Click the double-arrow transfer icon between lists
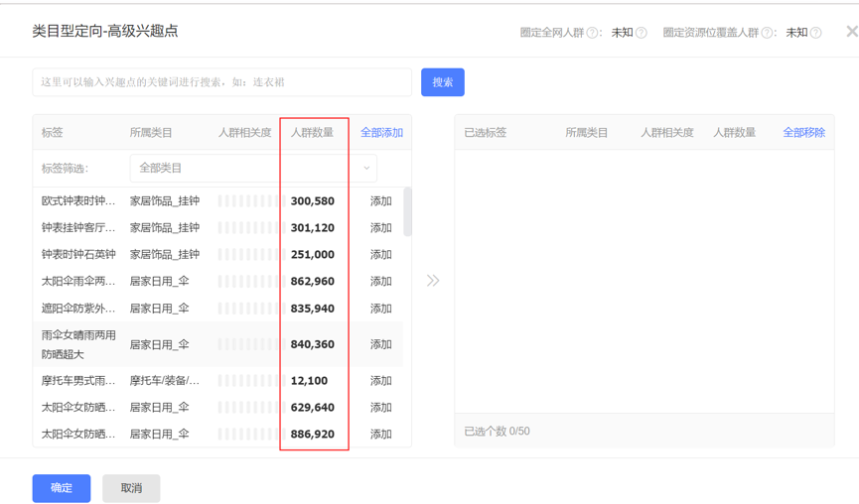This screenshot has width=859, height=504. point(433,281)
